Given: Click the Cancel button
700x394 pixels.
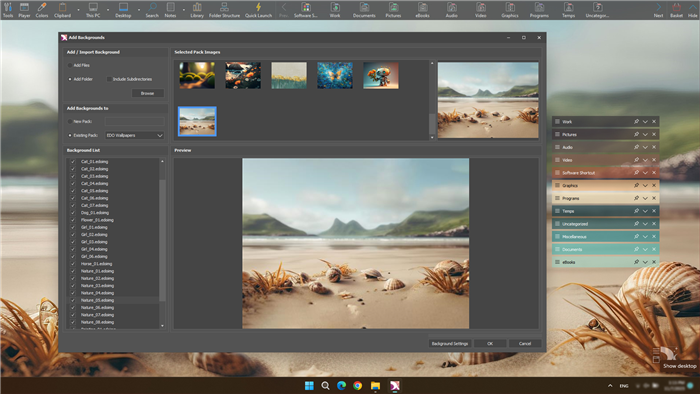Looking at the screenshot, I should (525, 344).
